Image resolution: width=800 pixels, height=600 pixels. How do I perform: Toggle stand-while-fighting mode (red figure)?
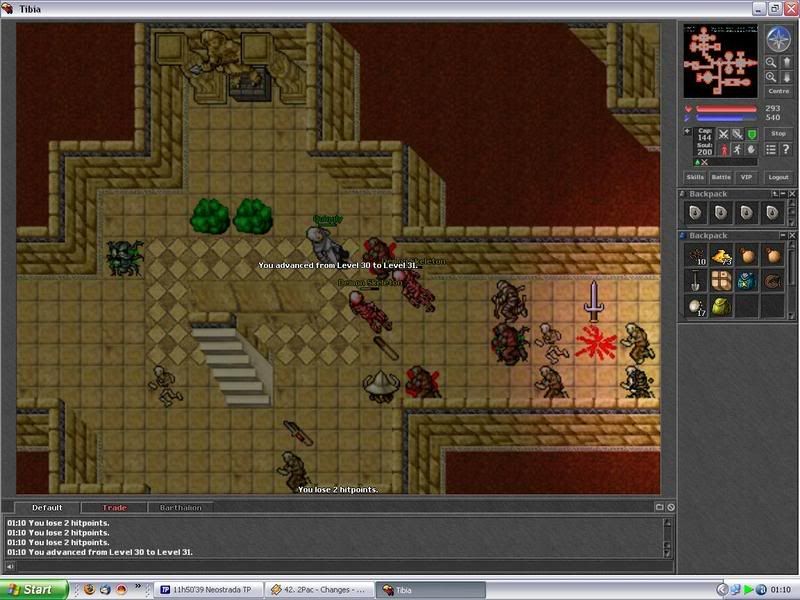pyautogui.click(x=723, y=149)
